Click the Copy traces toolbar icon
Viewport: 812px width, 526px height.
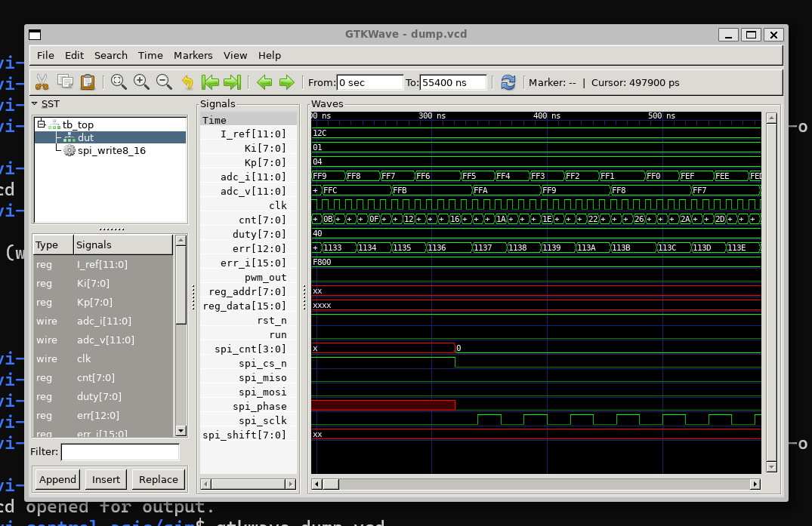coord(65,82)
